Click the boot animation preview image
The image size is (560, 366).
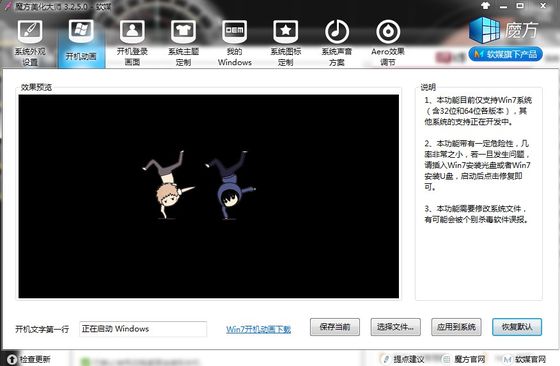(209, 196)
